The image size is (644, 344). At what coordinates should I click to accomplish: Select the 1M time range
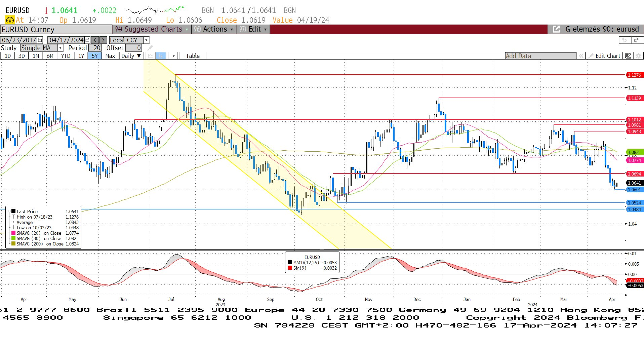click(36, 56)
